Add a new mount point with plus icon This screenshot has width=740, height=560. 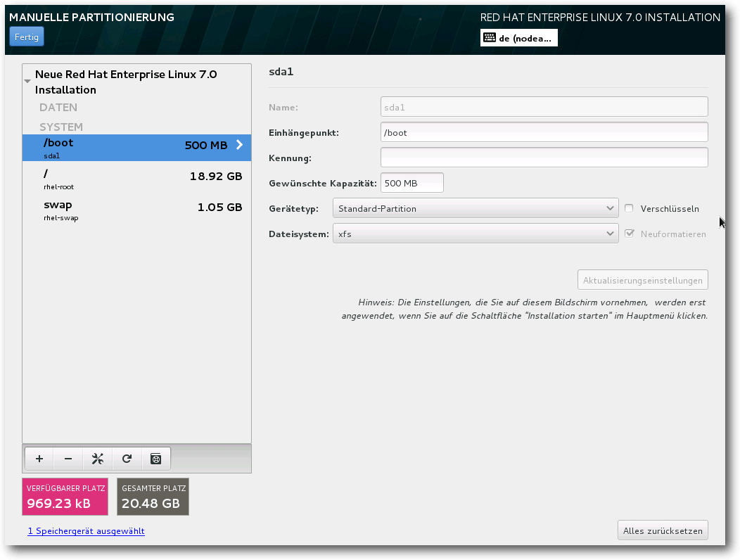point(39,459)
